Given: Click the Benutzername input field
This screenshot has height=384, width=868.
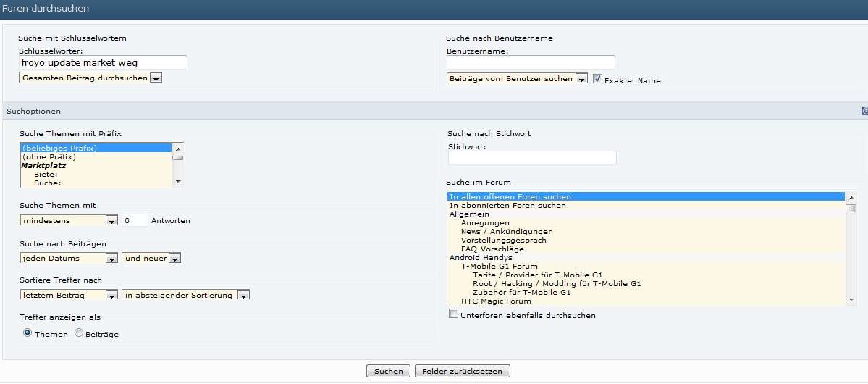Looking at the screenshot, I should 531,62.
